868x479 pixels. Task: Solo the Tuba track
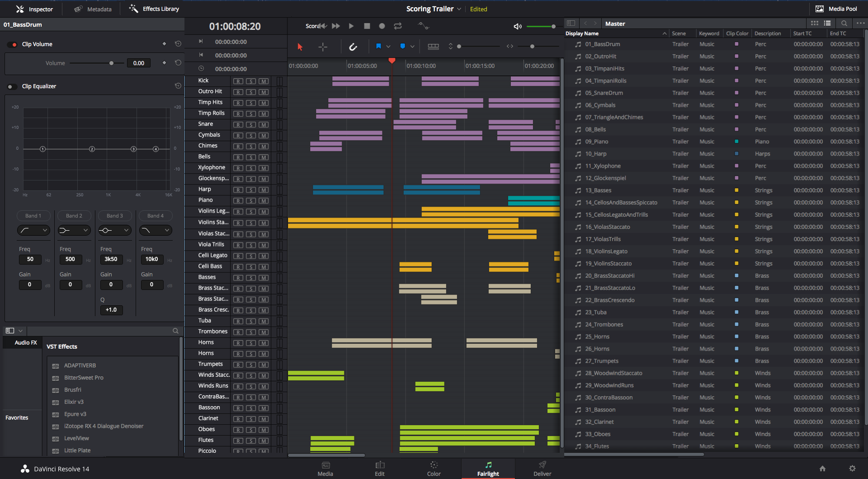(x=251, y=321)
